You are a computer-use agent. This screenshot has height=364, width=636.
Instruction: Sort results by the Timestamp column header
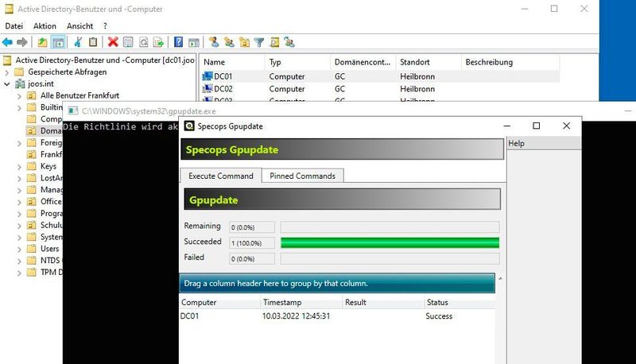[x=302, y=302]
